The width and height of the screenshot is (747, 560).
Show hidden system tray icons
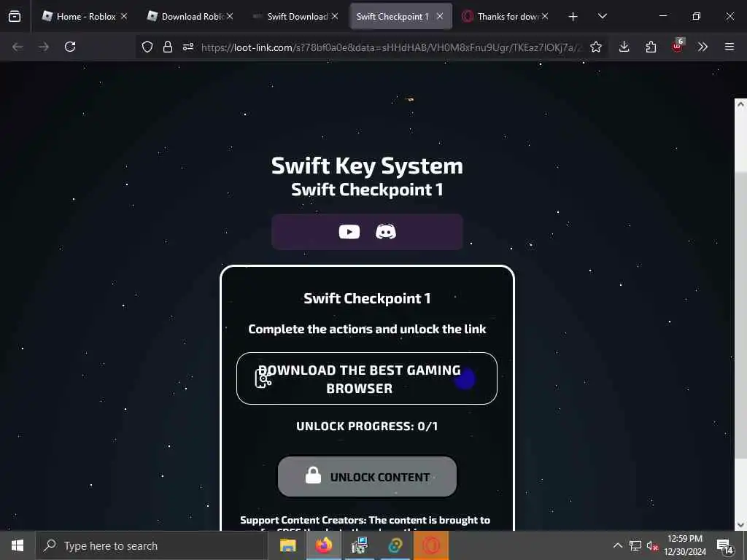pyautogui.click(x=617, y=545)
